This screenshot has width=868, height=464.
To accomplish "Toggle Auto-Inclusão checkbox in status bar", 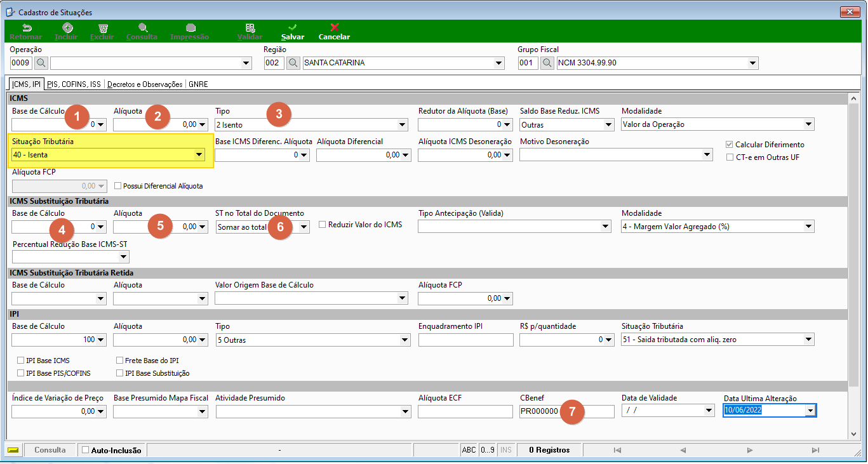I will 86,450.
